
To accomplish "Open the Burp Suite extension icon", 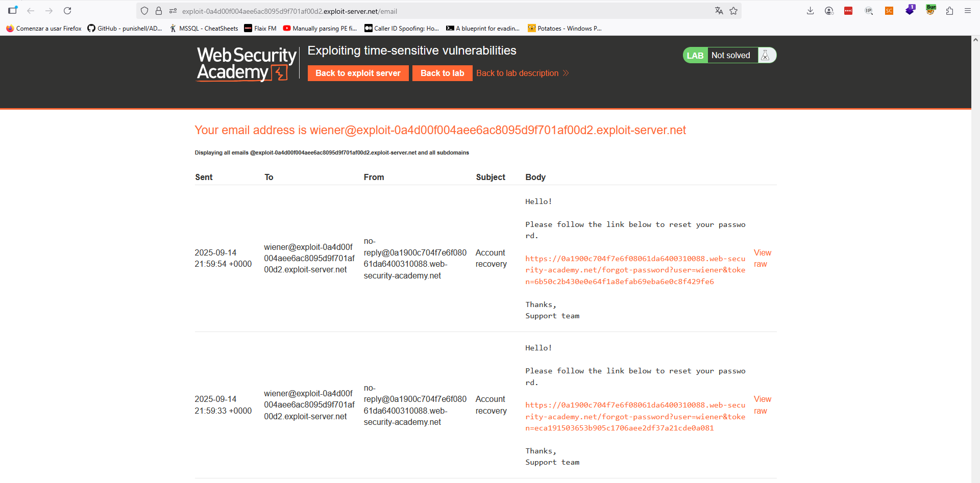I will click(x=930, y=10).
